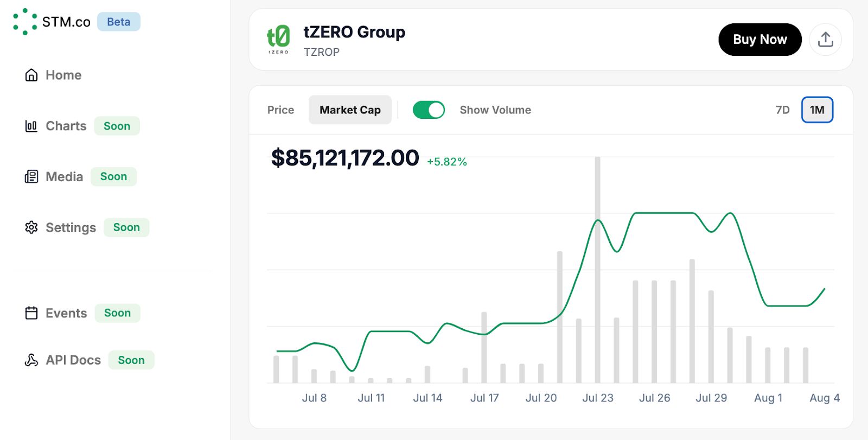Click the TZROP ticker symbol
This screenshot has height=440, width=868.
point(322,52)
